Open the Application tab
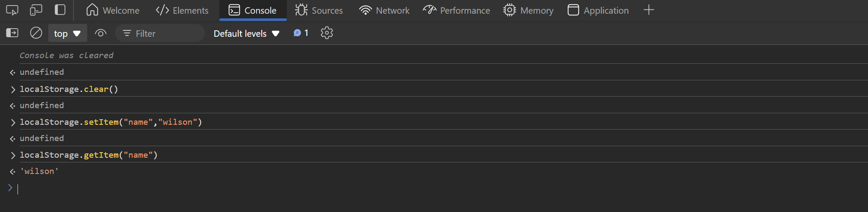The image size is (868, 212). pos(598,10)
